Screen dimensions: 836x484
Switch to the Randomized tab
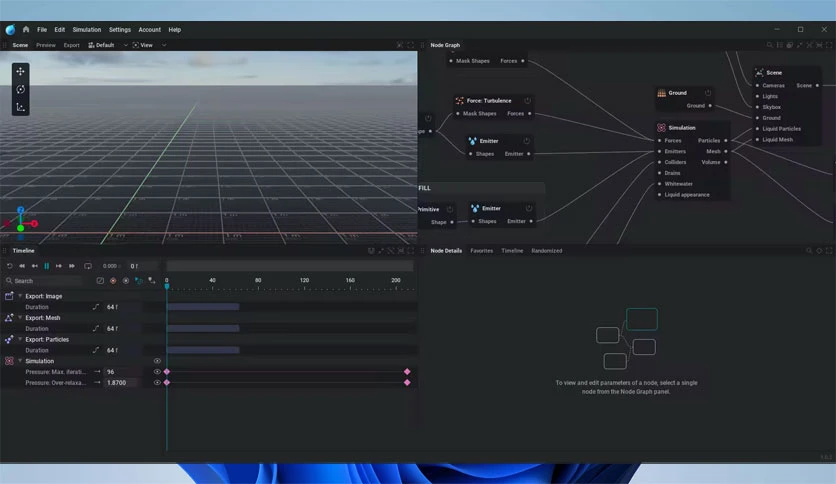pyautogui.click(x=546, y=251)
